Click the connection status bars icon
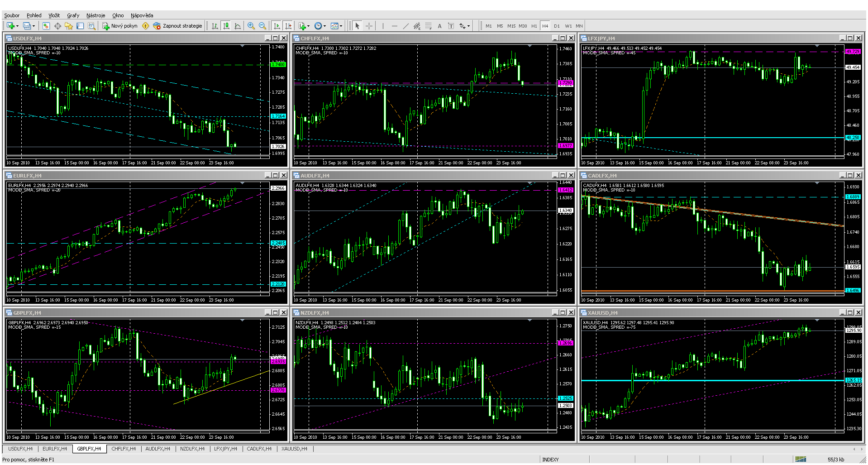Viewport: 868px width, 465px height. point(801,459)
